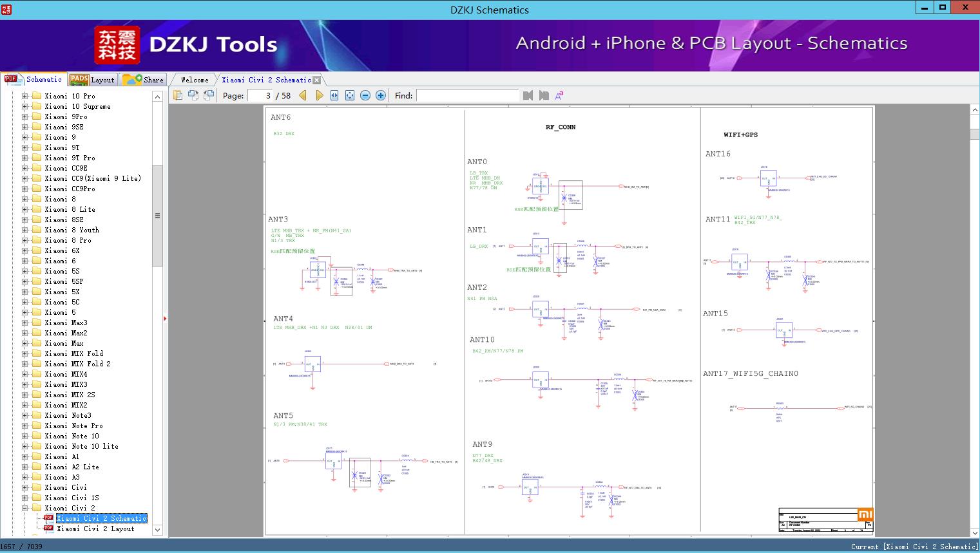
Task: Click the fit width icon
Action: coord(334,95)
